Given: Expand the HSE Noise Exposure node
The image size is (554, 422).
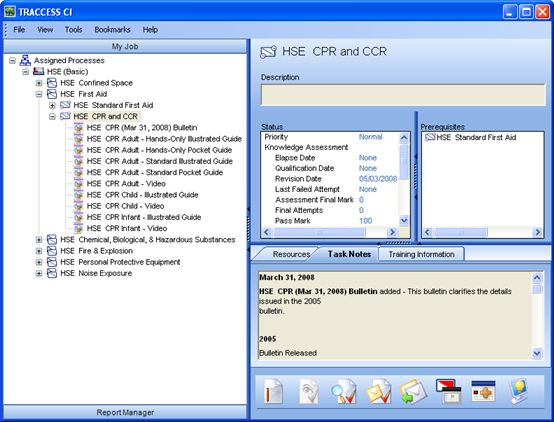Looking at the screenshot, I should click(x=39, y=273).
